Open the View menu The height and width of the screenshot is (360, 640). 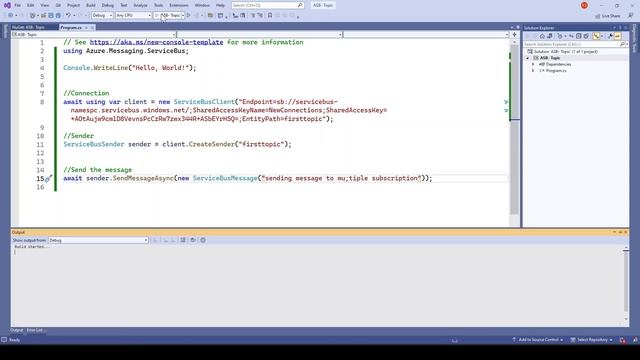click(45, 5)
